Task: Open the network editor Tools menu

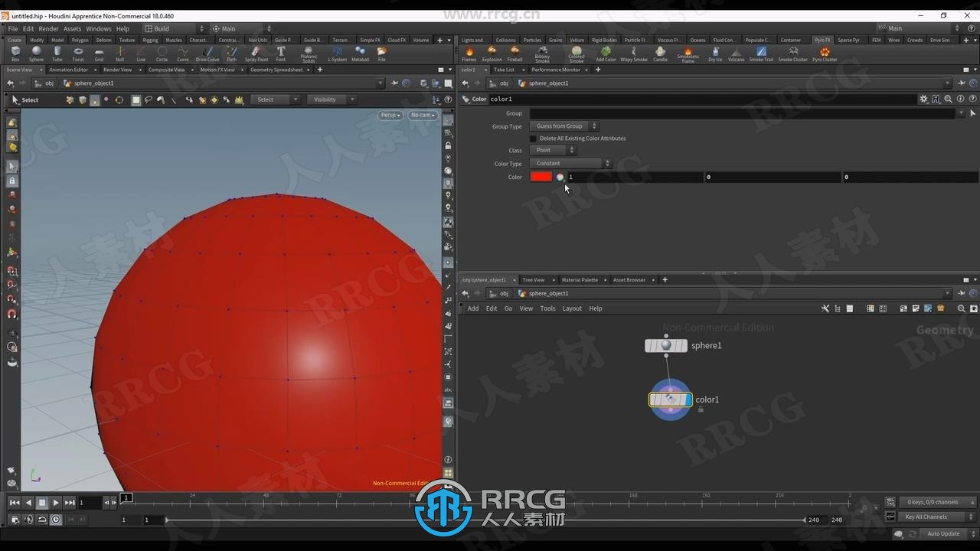Action: click(x=547, y=308)
